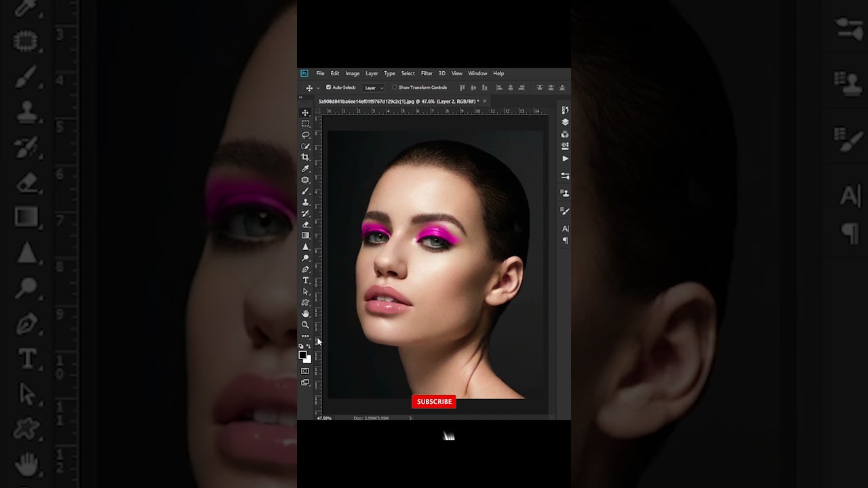The image size is (868, 488).
Task: Expand the toolbar double-arrow toggle
Action: point(300,97)
